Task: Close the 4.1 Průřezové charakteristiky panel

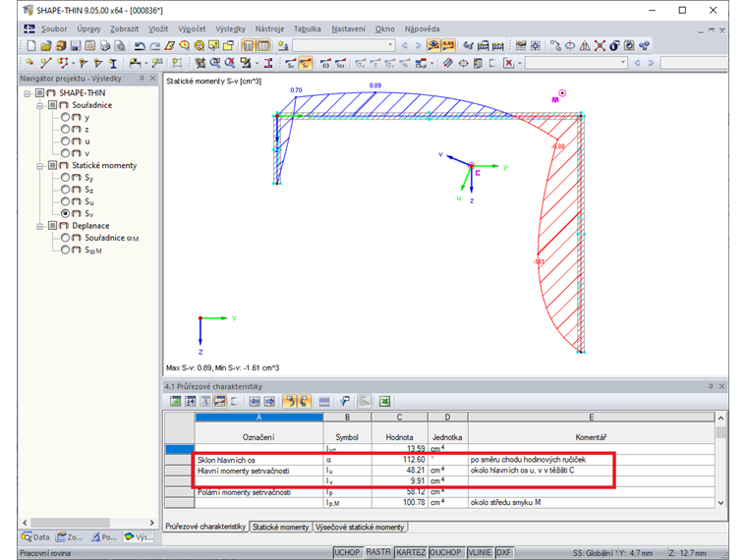Action: [721, 386]
